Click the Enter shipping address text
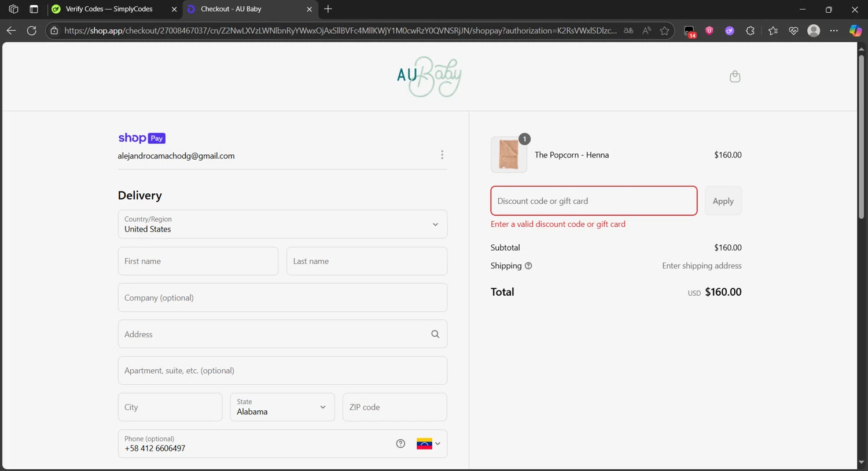This screenshot has height=471, width=868. pyautogui.click(x=702, y=266)
